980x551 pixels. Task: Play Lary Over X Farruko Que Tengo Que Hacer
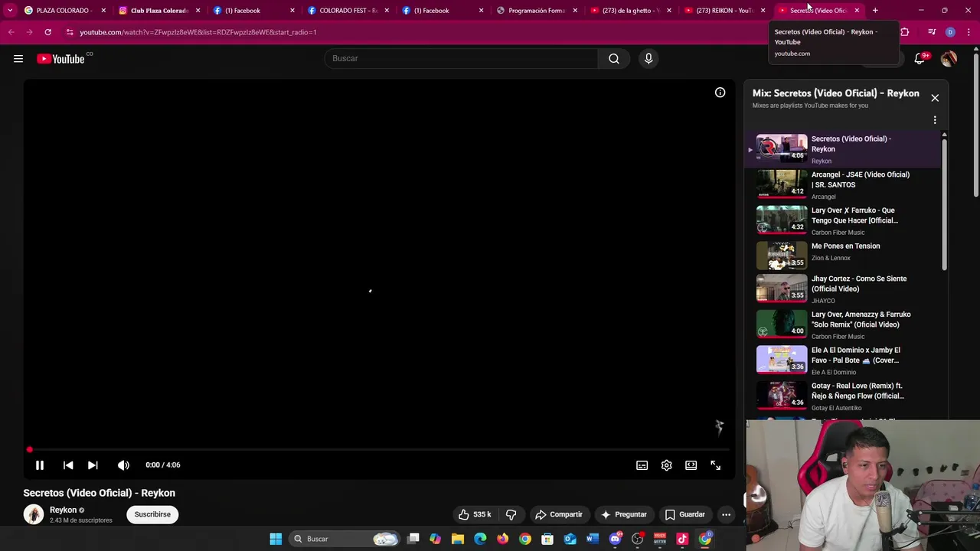pyautogui.click(x=842, y=220)
